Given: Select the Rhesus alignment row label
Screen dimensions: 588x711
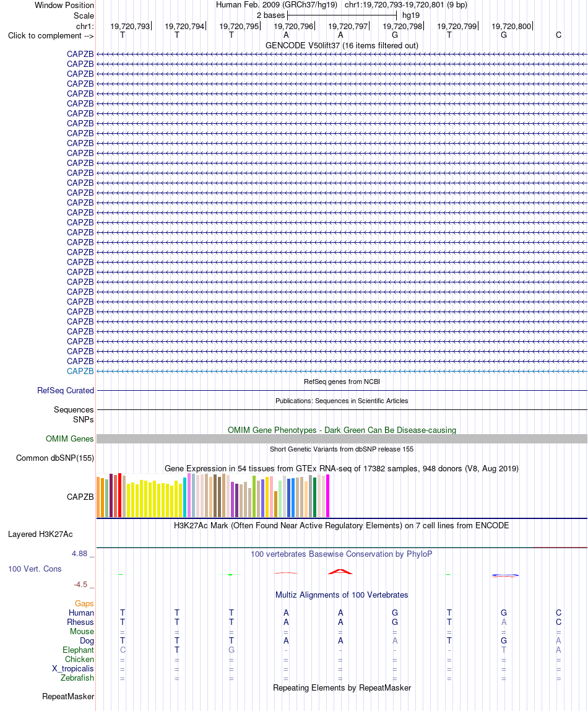Looking at the screenshot, I should tap(80, 622).
